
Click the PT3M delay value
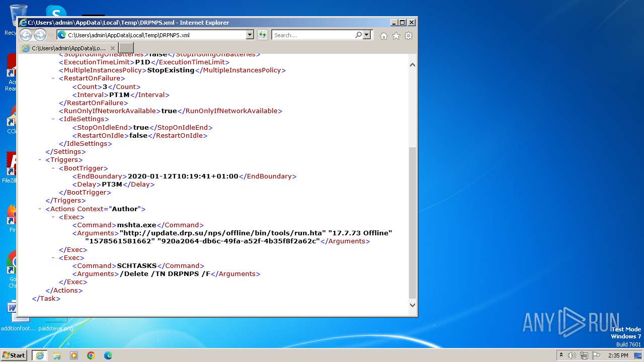(112, 185)
